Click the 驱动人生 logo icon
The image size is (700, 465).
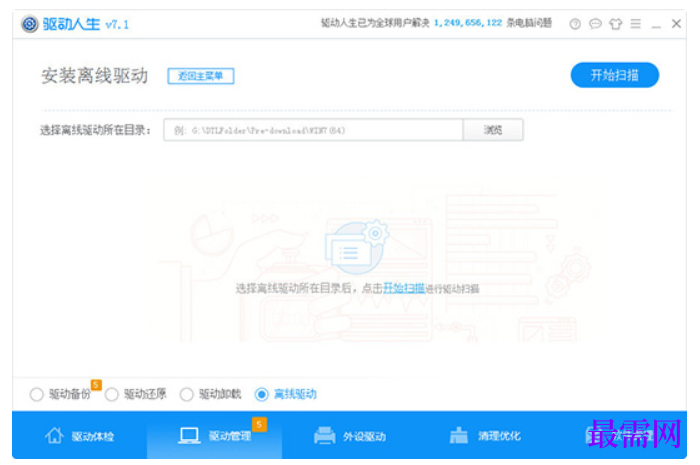point(30,24)
